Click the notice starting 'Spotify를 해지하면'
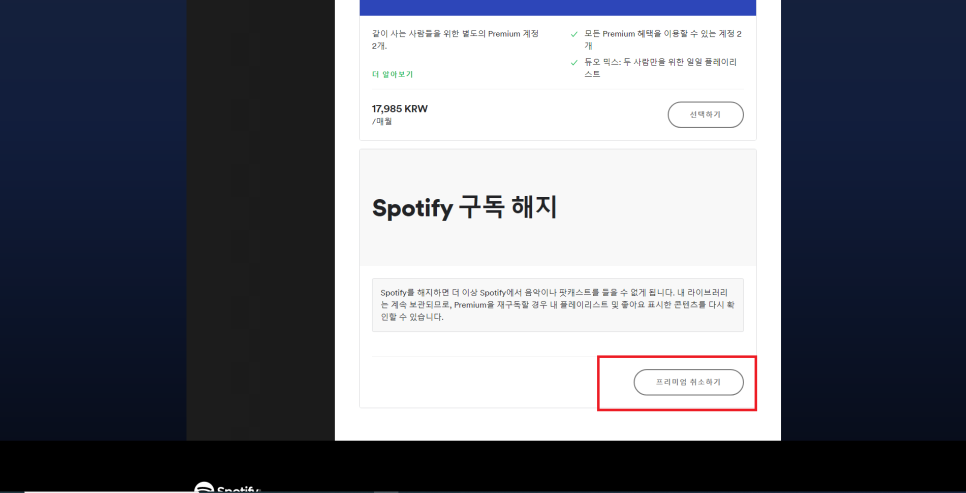 (x=558, y=305)
